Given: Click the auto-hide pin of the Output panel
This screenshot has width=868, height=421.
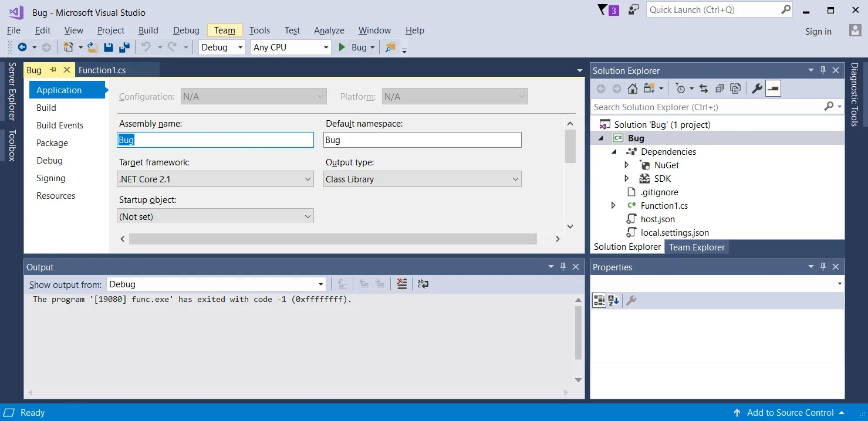Looking at the screenshot, I should click(x=563, y=267).
